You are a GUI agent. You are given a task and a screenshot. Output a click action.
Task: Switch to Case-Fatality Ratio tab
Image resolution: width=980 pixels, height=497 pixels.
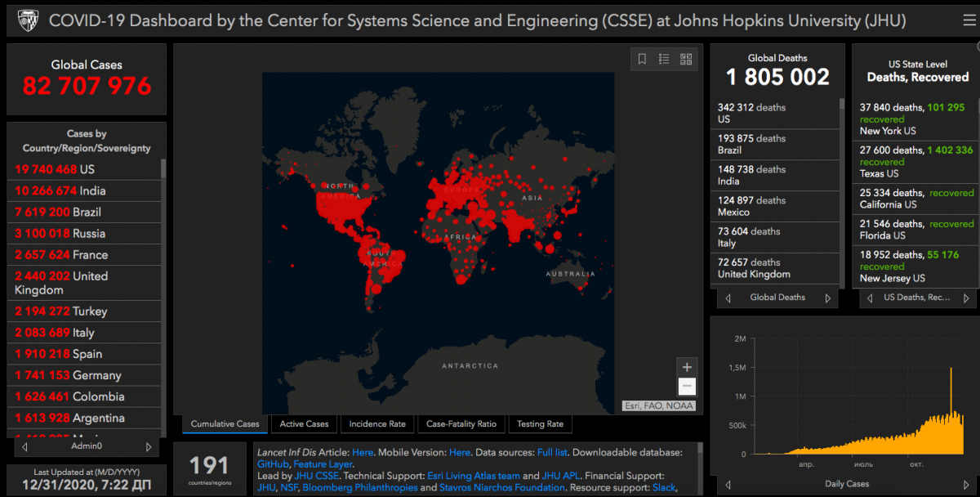click(x=461, y=423)
